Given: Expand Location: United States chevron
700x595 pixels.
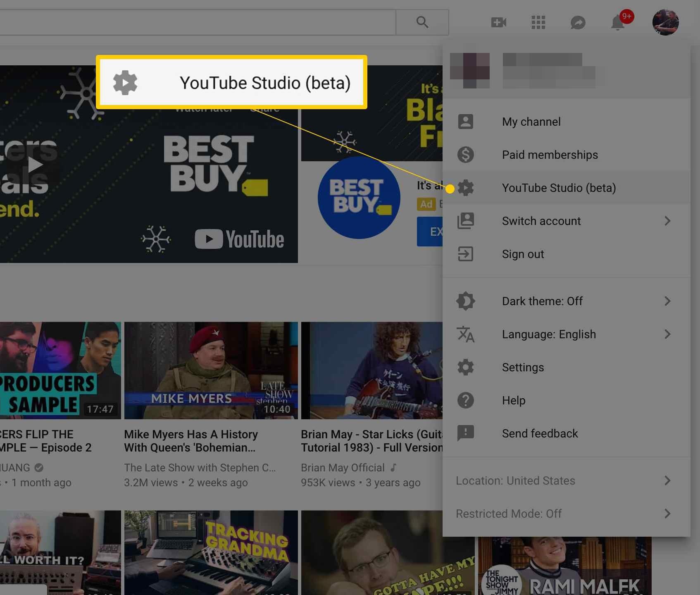Looking at the screenshot, I should [667, 480].
